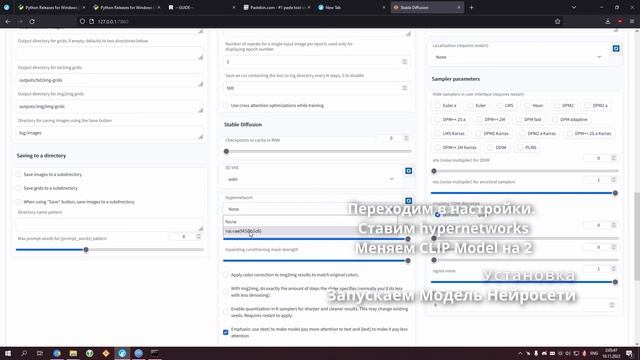Toggle the 'When using Save button' subdirectory checkbox
This screenshot has height=360, width=640.
(18, 202)
